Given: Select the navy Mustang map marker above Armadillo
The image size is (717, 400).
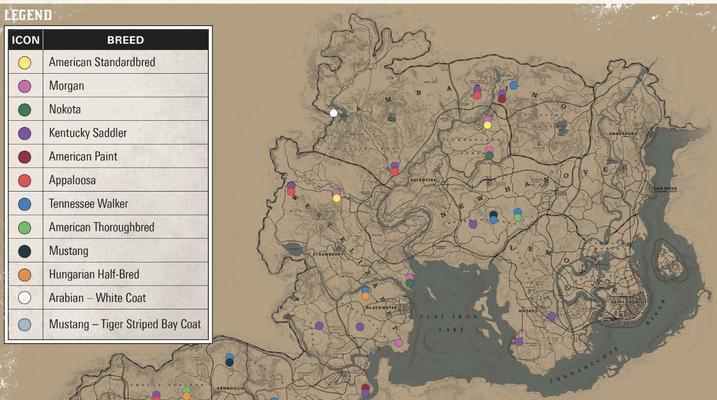Looking at the screenshot, I should point(230,363).
